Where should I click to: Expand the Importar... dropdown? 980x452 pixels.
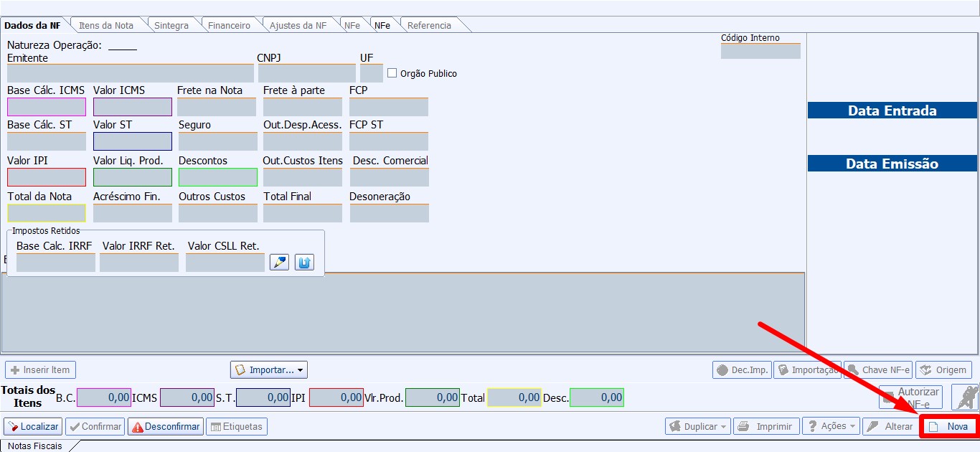tap(269, 370)
